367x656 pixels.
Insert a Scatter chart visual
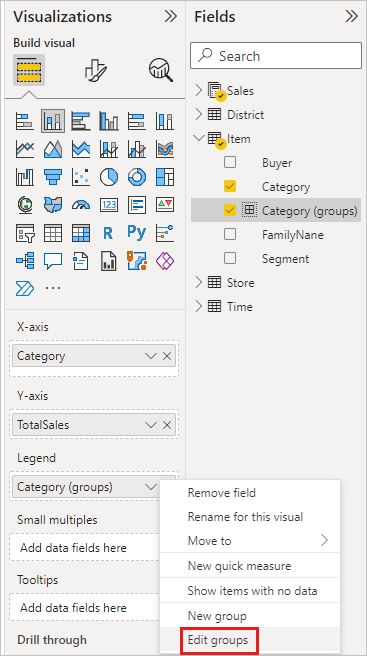click(x=81, y=177)
